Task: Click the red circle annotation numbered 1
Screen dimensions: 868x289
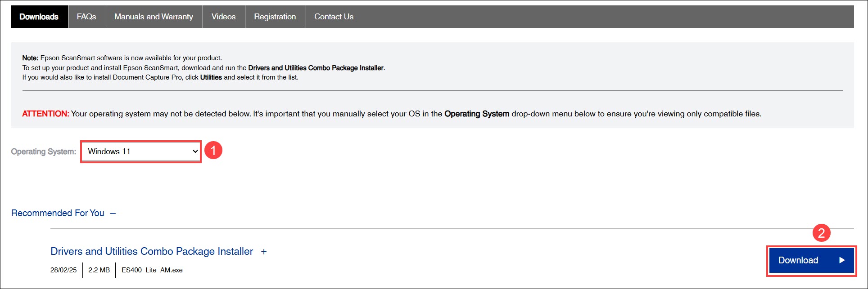Action: tap(213, 151)
